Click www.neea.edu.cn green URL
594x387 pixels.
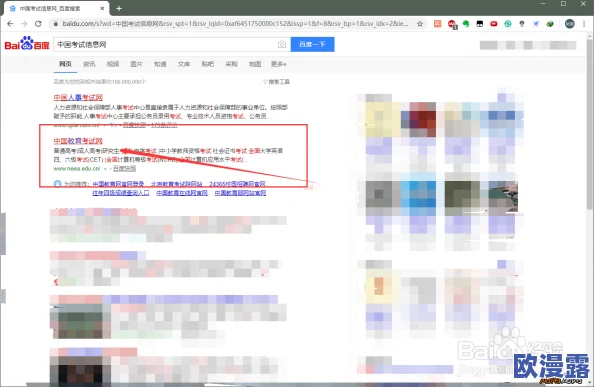click(77, 169)
